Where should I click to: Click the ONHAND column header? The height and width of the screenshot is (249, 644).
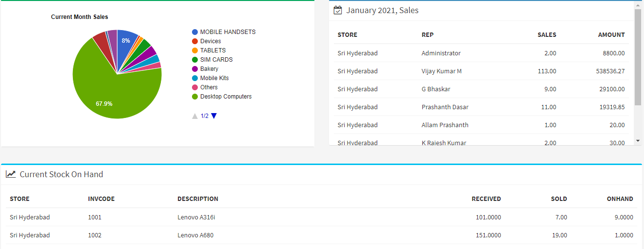click(620, 199)
